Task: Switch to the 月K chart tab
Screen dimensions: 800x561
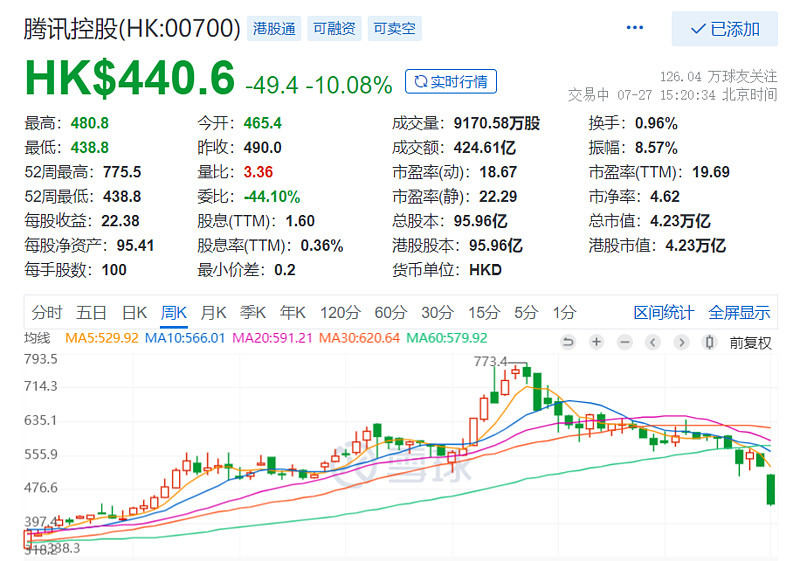Action: tap(213, 312)
